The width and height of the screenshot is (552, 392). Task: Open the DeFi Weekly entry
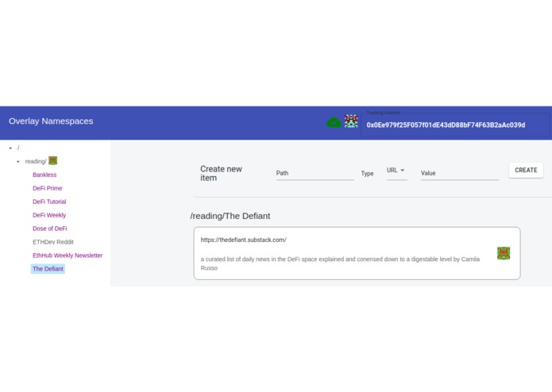49,215
